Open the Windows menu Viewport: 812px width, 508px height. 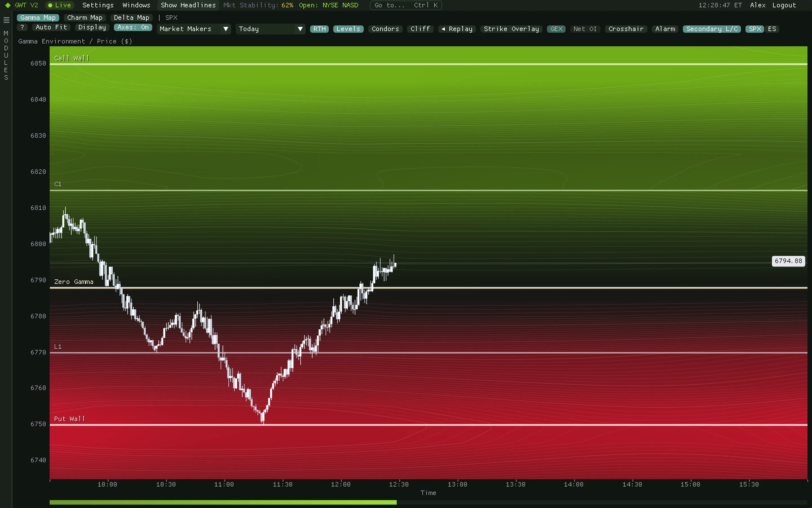[x=136, y=5]
